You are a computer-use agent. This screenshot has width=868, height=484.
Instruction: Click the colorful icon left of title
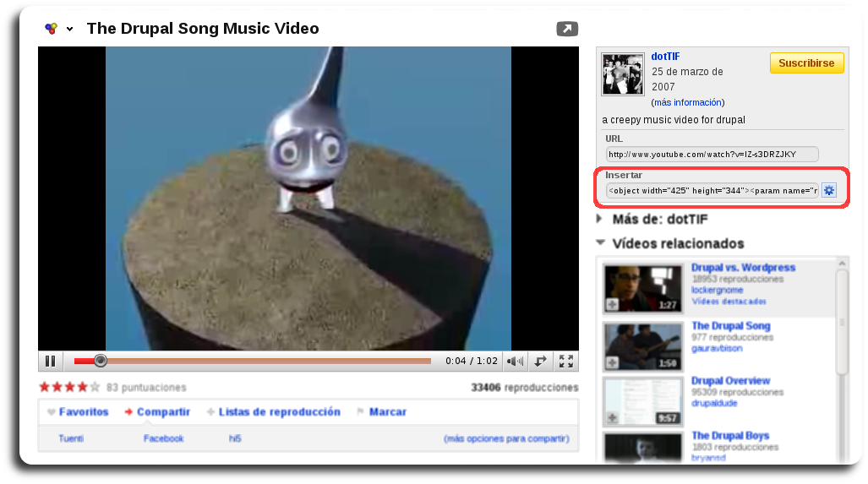click(51, 29)
